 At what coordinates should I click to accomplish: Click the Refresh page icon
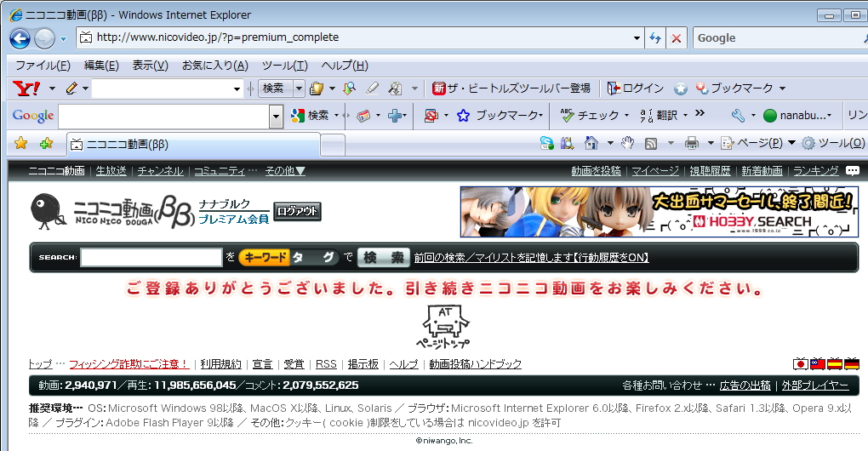point(655,38)
